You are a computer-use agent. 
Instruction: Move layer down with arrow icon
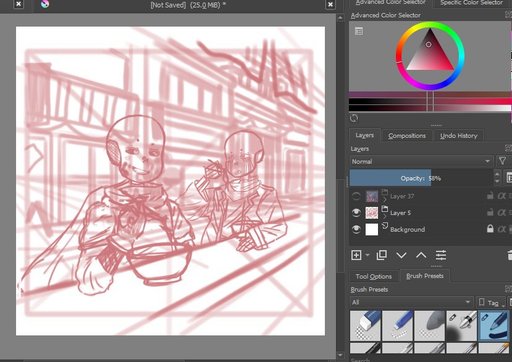tap(401, 256)
